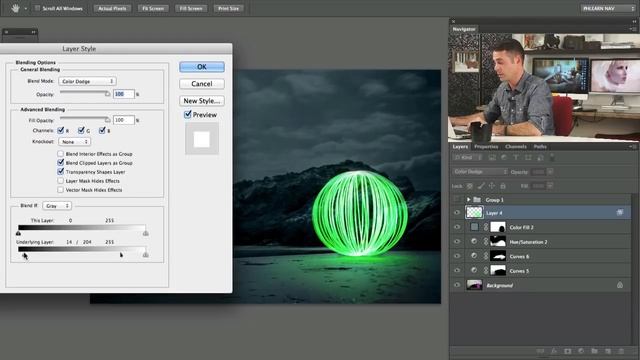Toggle the Preview checkbox
This screenshot has width=640, height=360.
coord(188,114)
